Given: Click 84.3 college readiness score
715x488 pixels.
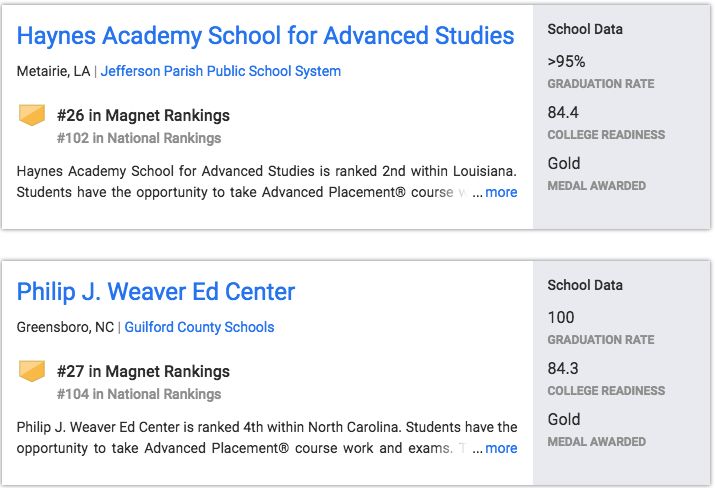Looking at the screenshot, I should (563, 368).
